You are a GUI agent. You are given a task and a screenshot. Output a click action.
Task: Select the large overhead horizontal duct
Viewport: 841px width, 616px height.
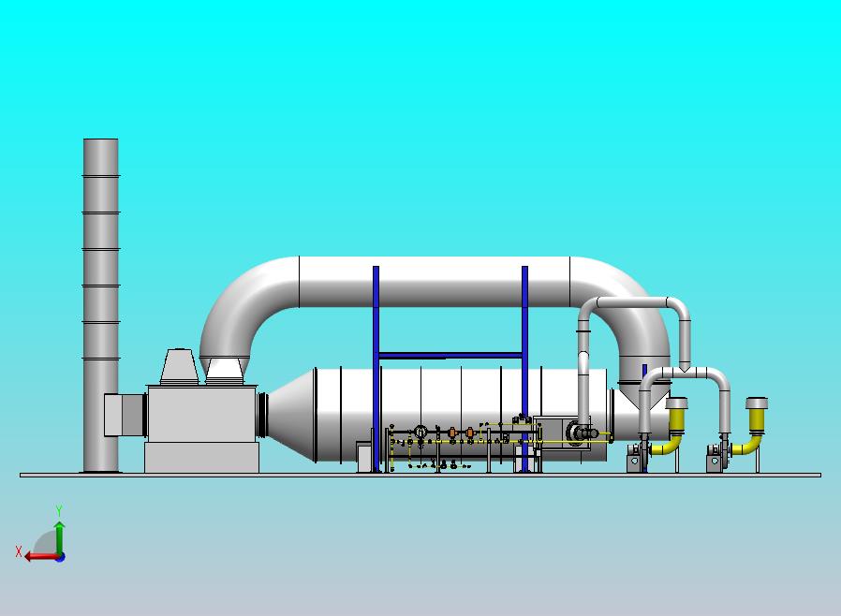[x=435, y=282]
